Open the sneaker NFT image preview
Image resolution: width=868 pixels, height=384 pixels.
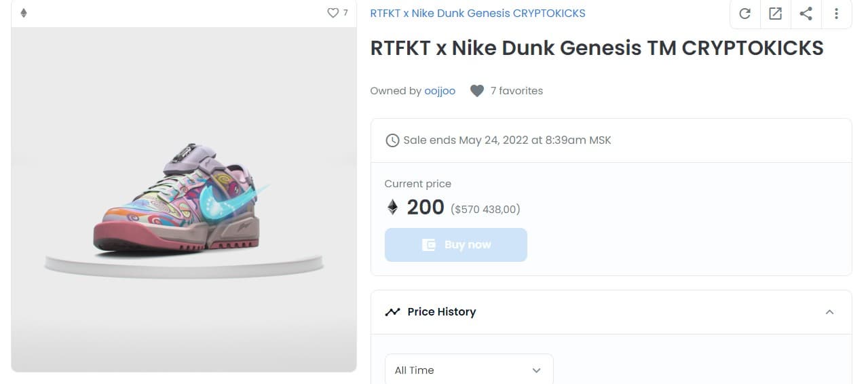point(183,200)
